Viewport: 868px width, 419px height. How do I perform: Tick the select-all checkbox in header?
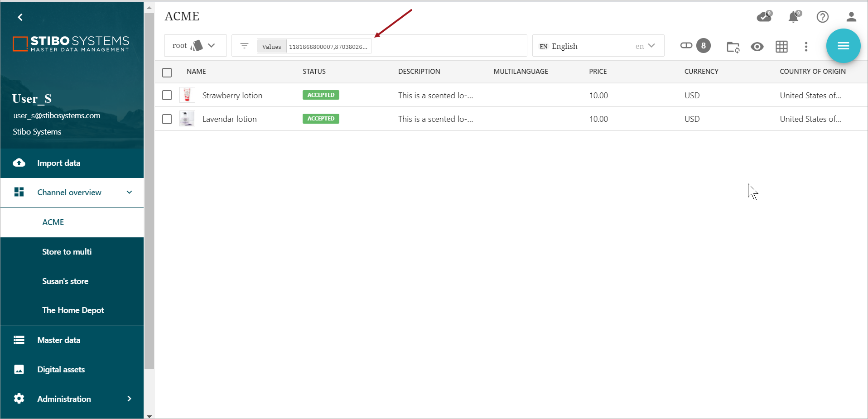167,72
